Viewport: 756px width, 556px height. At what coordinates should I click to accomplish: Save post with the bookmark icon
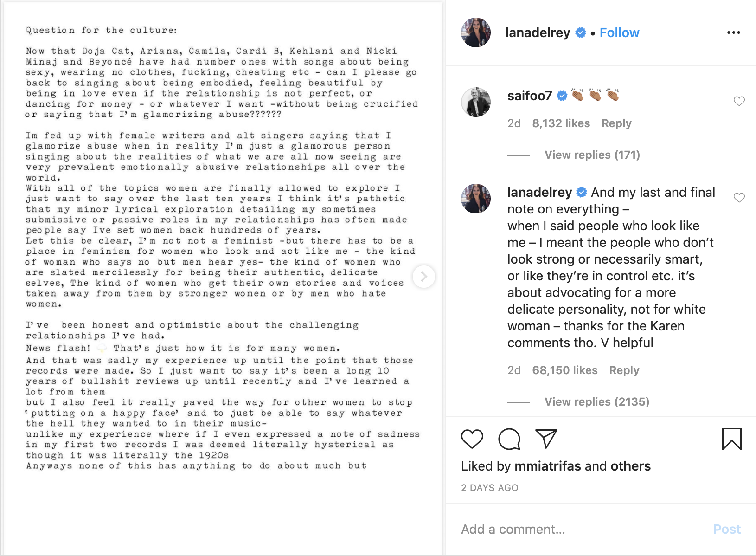click(731, 439)
